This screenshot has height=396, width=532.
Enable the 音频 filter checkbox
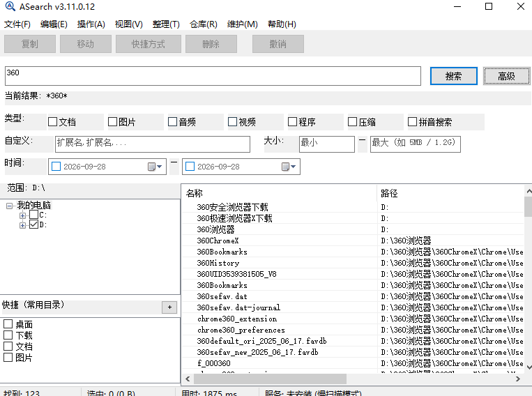pyautogui.click(x=172, y=122)
